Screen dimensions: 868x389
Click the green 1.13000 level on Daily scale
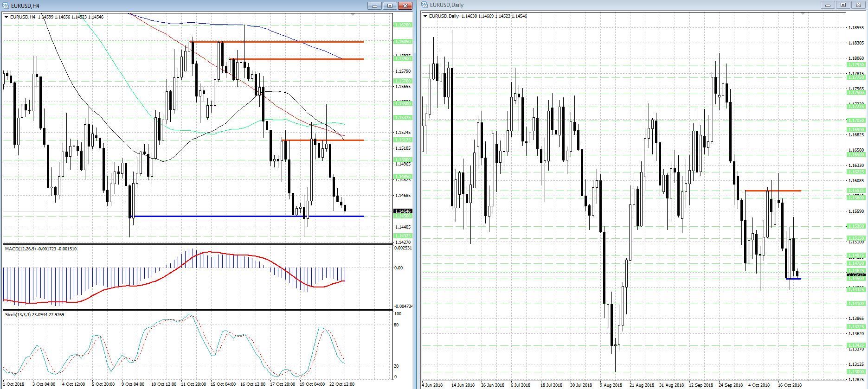pos(856,372)
